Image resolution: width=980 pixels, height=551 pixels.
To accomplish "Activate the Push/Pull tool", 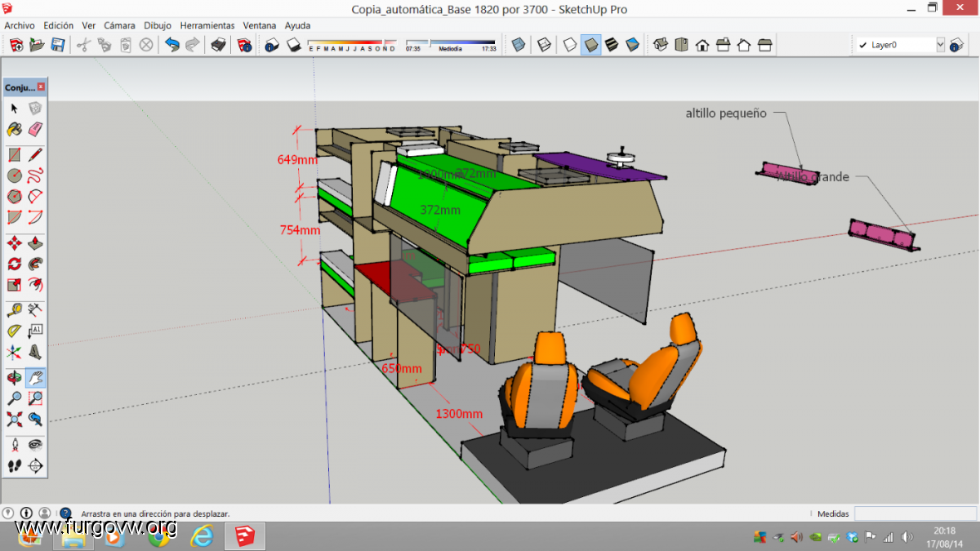I will coord(35,243).
